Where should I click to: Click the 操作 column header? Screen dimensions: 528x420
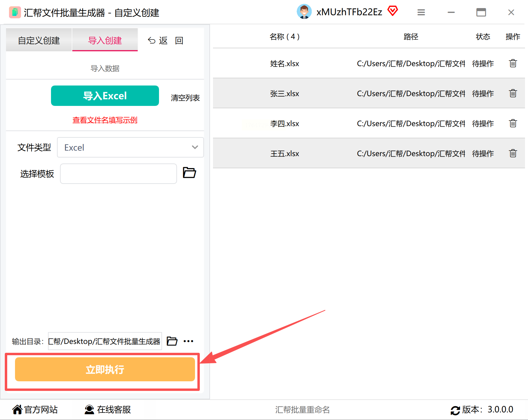[513, 37]
